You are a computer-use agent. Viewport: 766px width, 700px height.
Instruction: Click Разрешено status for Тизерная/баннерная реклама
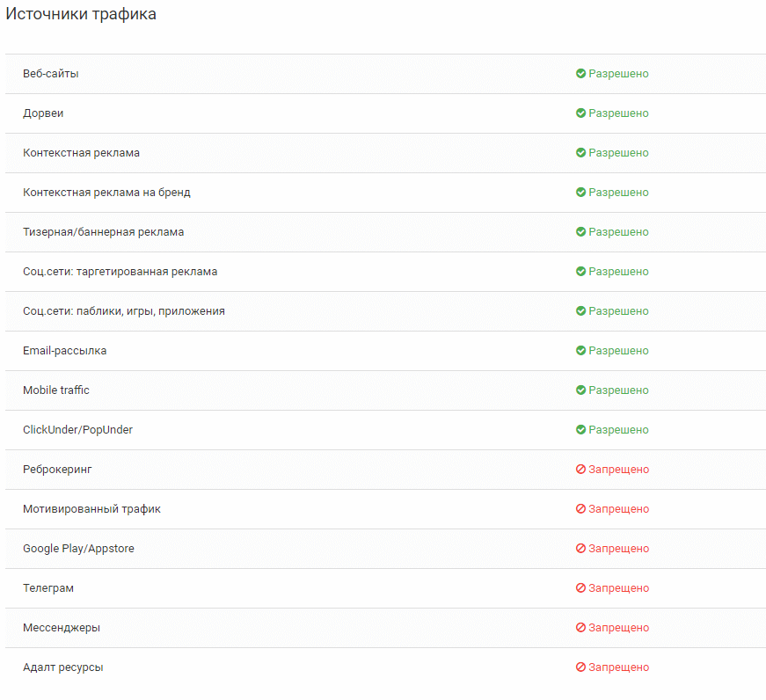click(618, 232)
